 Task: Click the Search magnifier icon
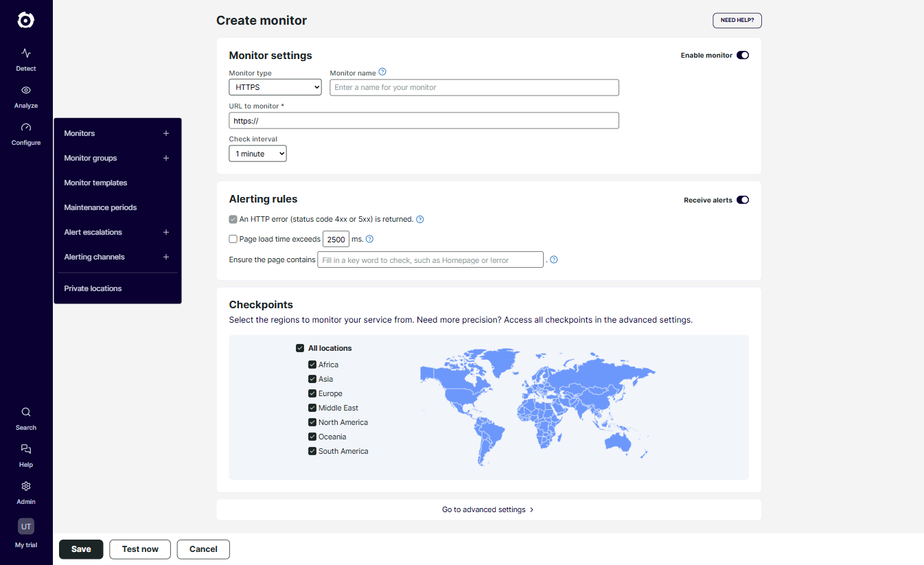[26, 412]
